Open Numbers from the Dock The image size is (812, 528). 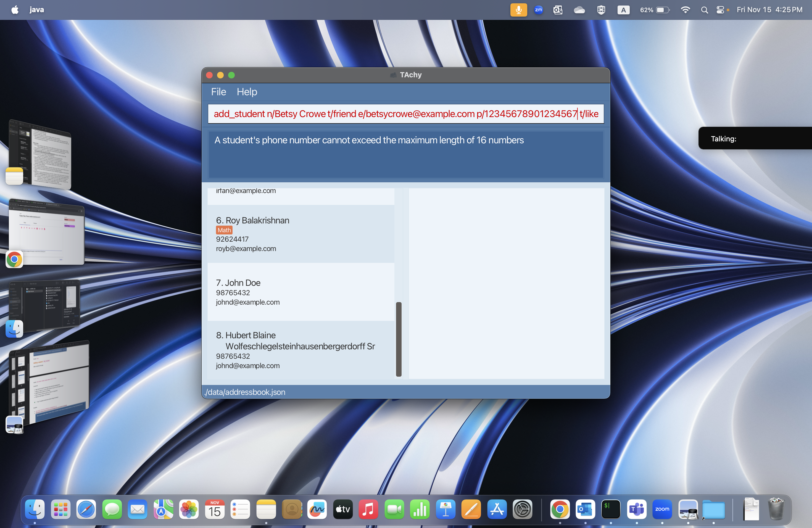[x=420, y=509]
